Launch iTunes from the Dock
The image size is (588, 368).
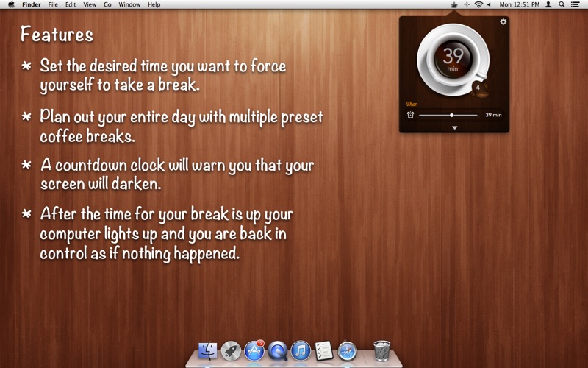click(301, 351)
